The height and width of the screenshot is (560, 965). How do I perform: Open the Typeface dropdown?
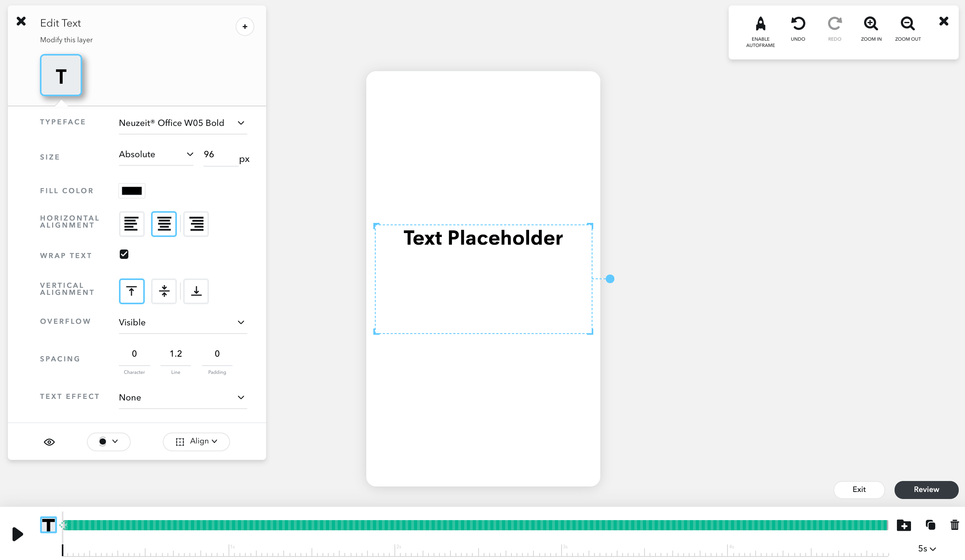point(182,123)
